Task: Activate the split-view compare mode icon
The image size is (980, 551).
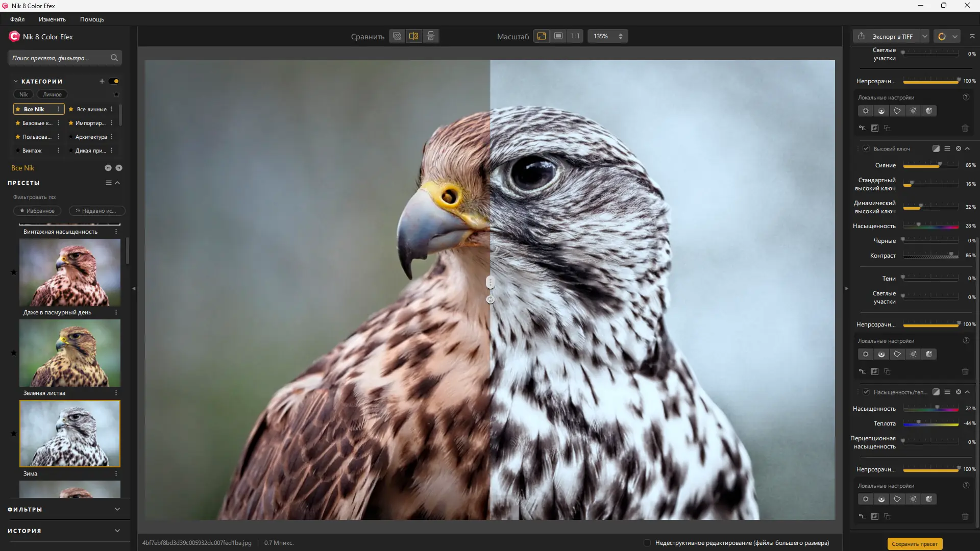Action: pyautogui.click(x=414, y=36)
